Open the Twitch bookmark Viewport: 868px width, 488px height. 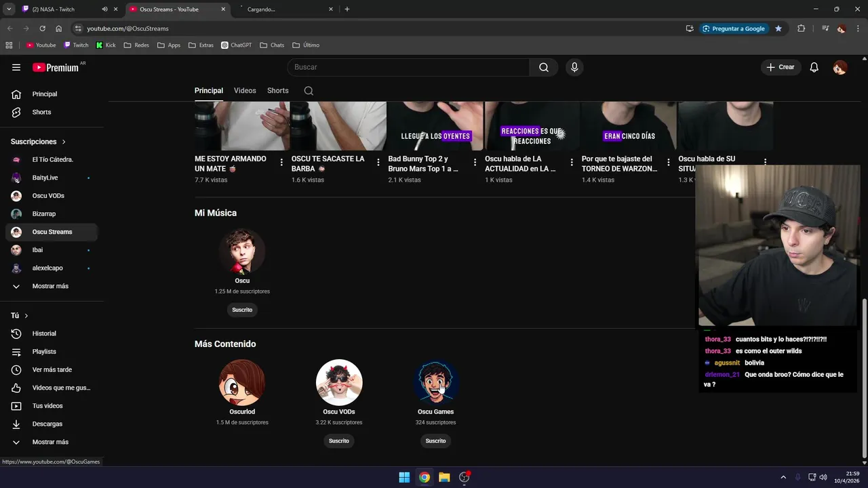tap(76, 45)
